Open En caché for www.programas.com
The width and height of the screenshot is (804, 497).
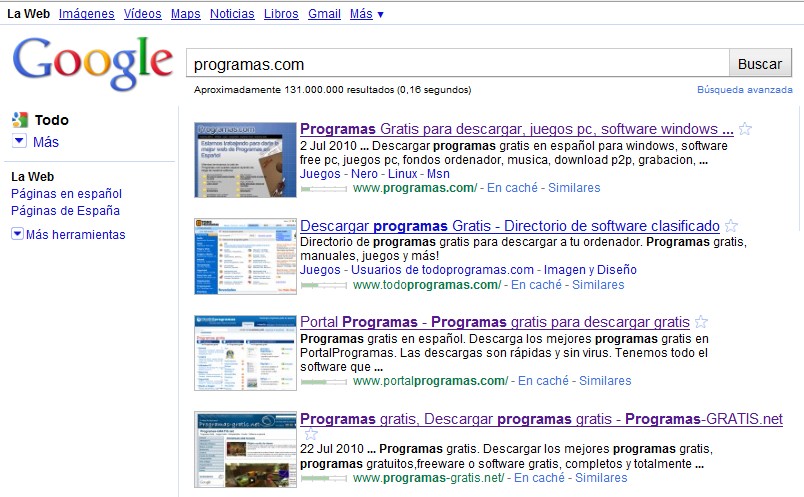tap(512, 188)
